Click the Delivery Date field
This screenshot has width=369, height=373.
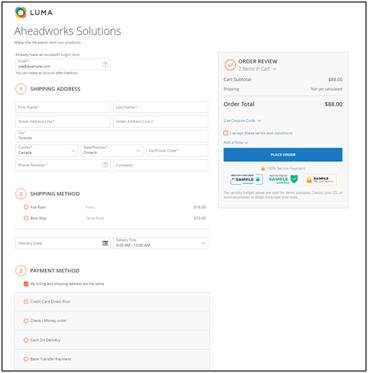point(63,243)
